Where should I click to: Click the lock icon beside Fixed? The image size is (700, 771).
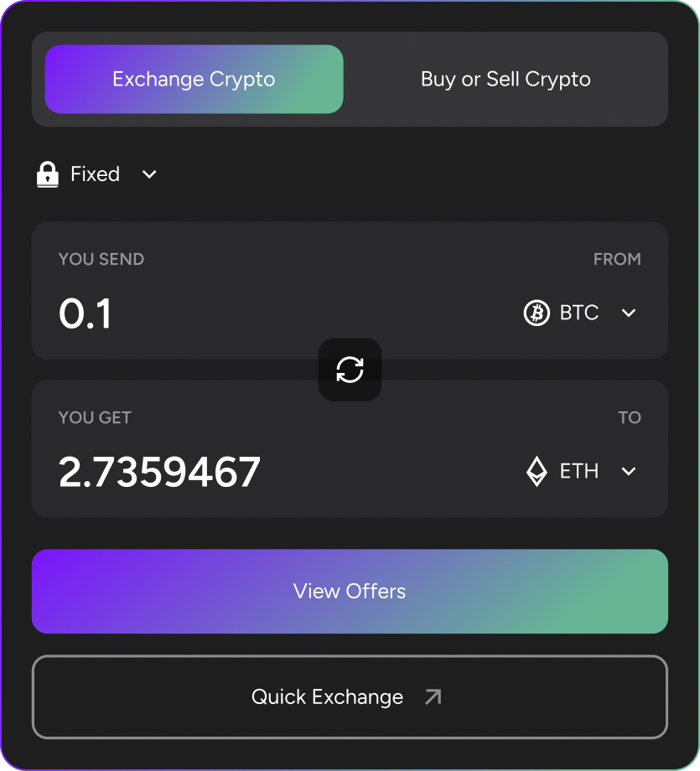48,174
